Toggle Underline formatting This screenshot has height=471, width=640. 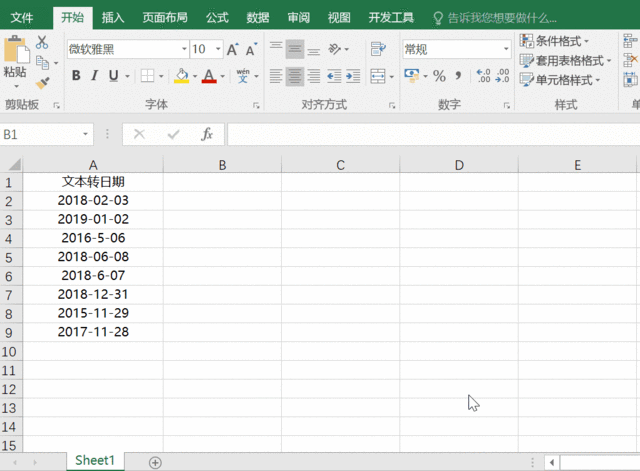pos(113,76)
